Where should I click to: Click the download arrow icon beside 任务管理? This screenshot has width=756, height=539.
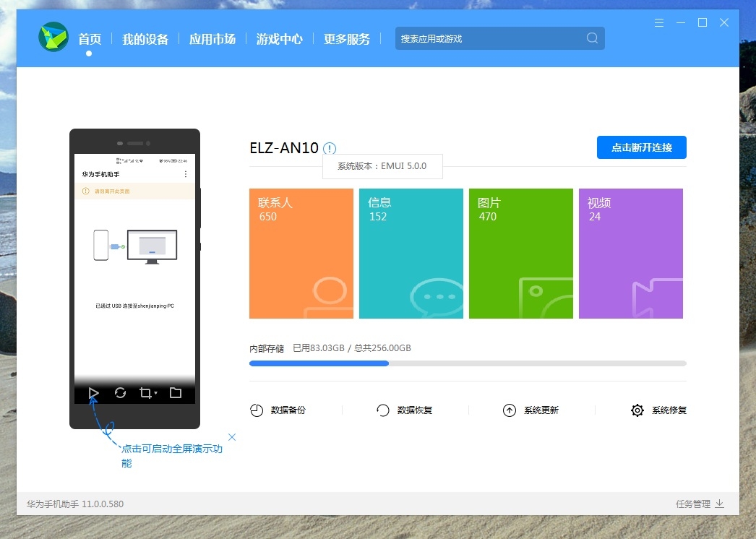pos(719,504)
